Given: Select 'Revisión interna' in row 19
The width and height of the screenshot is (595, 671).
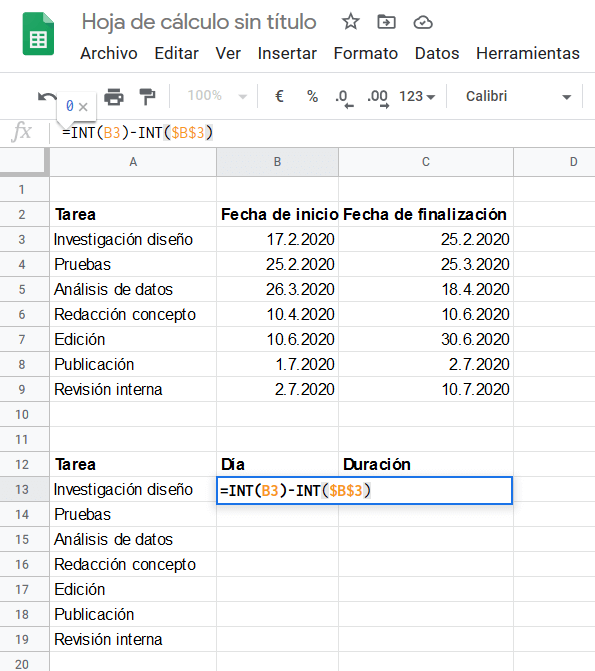Looking at the screenshot, I should (133, 639).
